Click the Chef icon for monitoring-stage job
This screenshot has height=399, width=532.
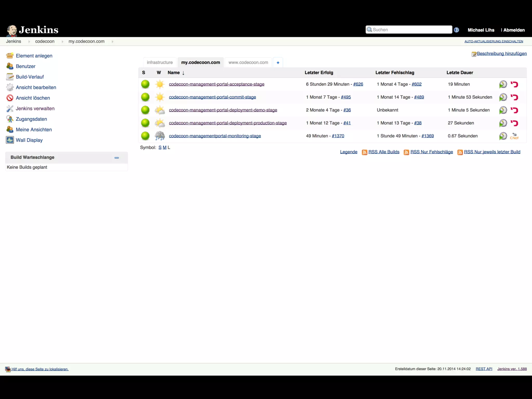[x=514, y=136]
